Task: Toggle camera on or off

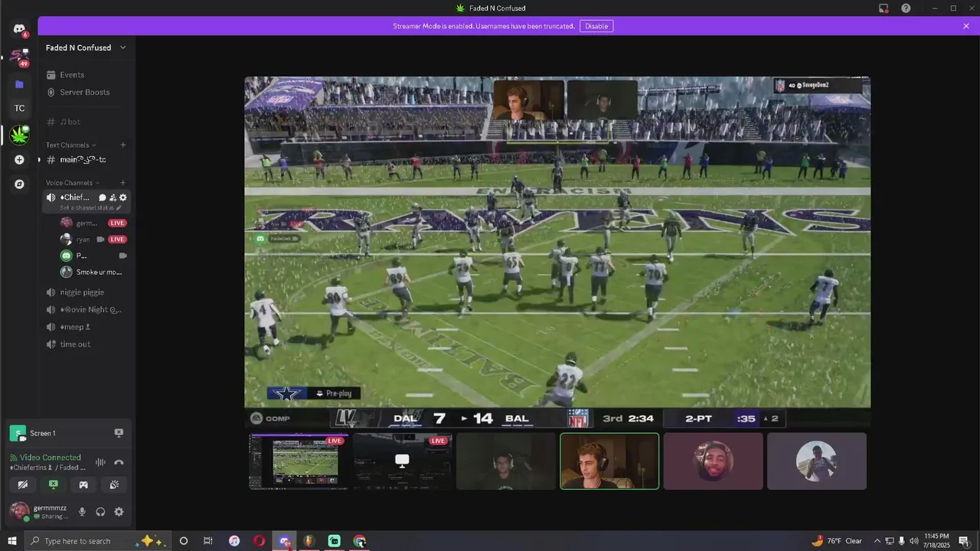Action: 23,484
